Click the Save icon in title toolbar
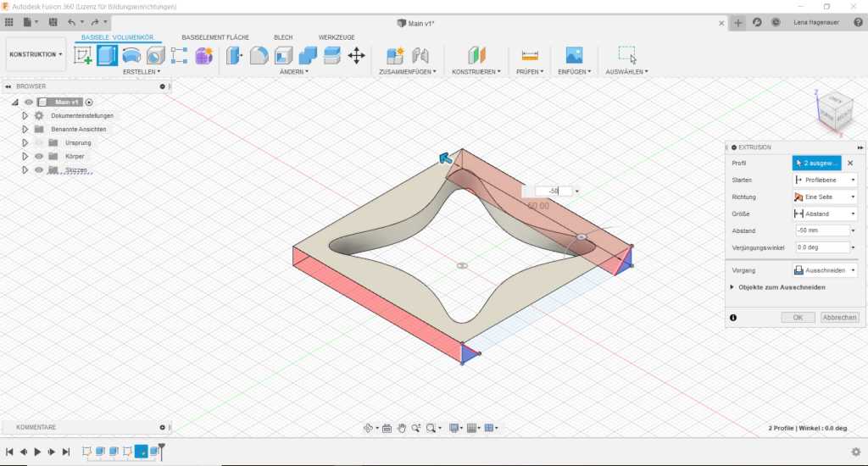This screenshot has width=868, height=466. [53, 22]
